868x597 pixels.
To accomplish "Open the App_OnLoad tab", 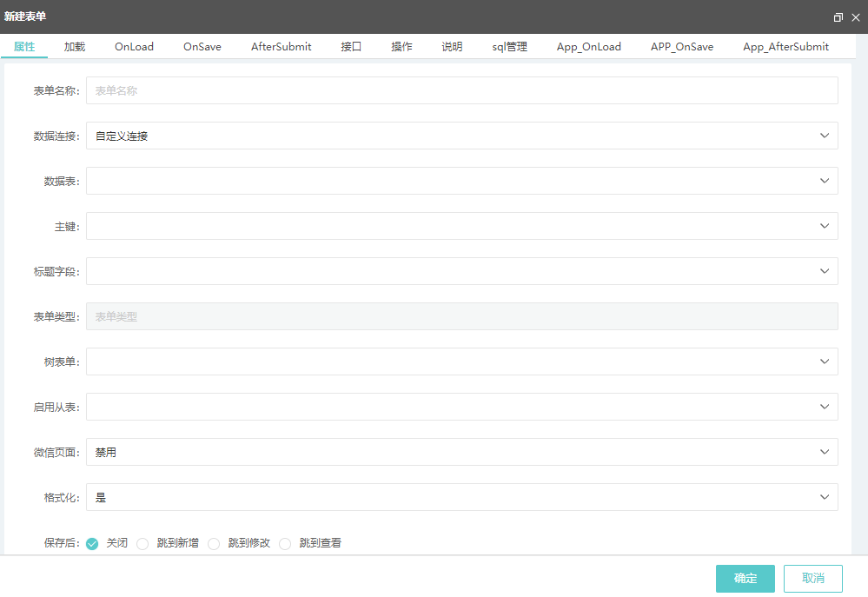I will (588, 47).
